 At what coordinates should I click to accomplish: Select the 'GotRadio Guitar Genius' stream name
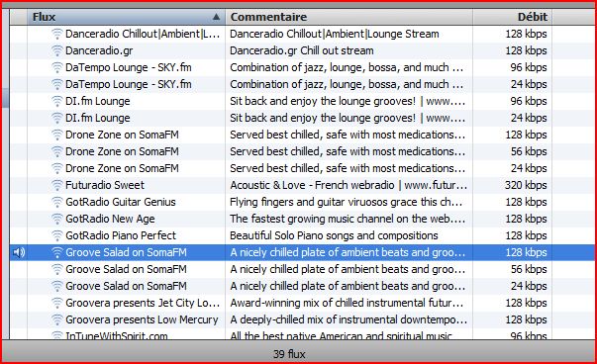click(x=121, y=202)
